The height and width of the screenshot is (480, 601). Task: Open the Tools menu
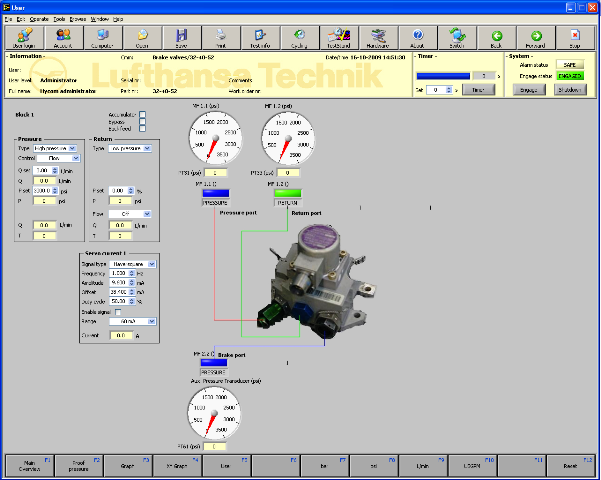59,19
